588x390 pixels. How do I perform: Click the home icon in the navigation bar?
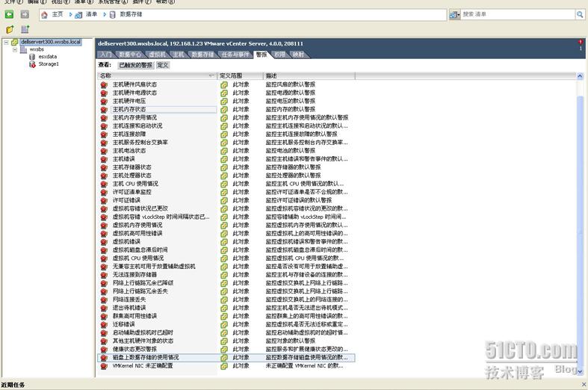pyautogui.click(x=44, y=15)
